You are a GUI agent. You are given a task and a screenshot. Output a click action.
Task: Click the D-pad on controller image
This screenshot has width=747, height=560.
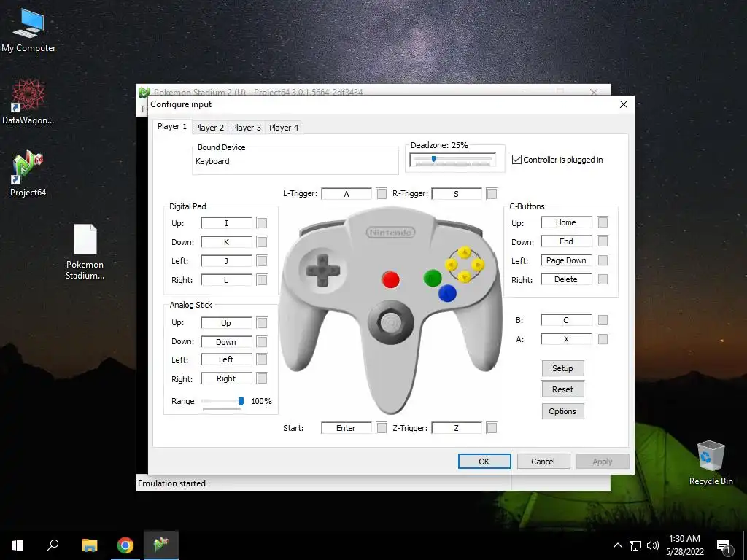pos(322,271)
